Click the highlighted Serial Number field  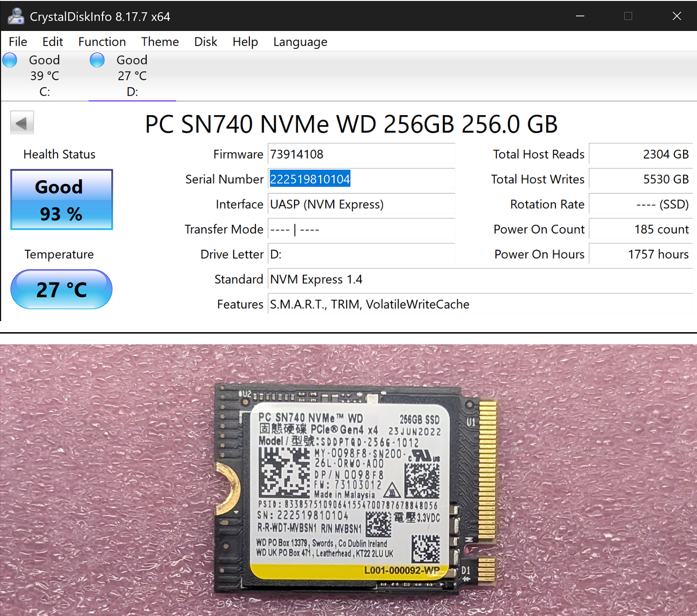[361, 179]
